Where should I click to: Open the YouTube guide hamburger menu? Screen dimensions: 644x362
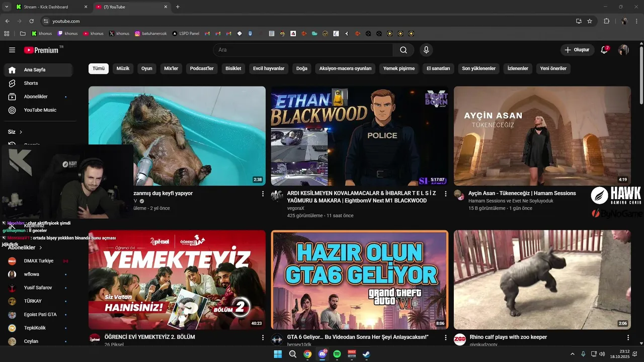click(x=12, y=50)
